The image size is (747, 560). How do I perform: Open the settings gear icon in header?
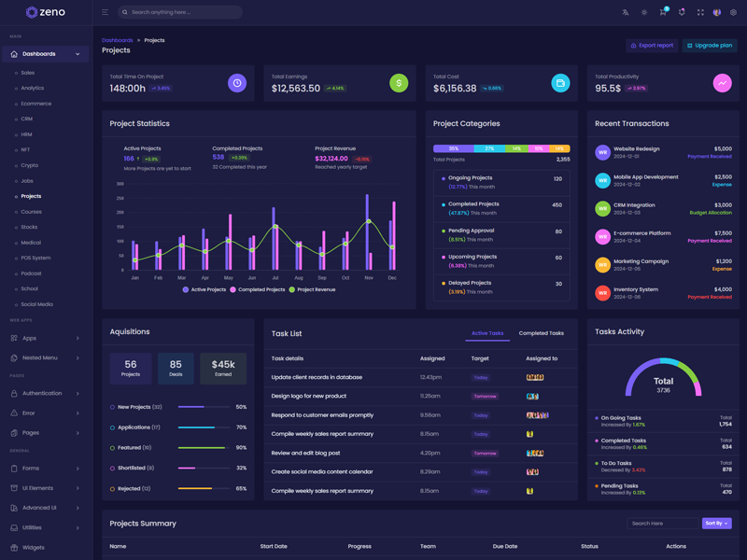pyautogui.click(x=734, y=12)
